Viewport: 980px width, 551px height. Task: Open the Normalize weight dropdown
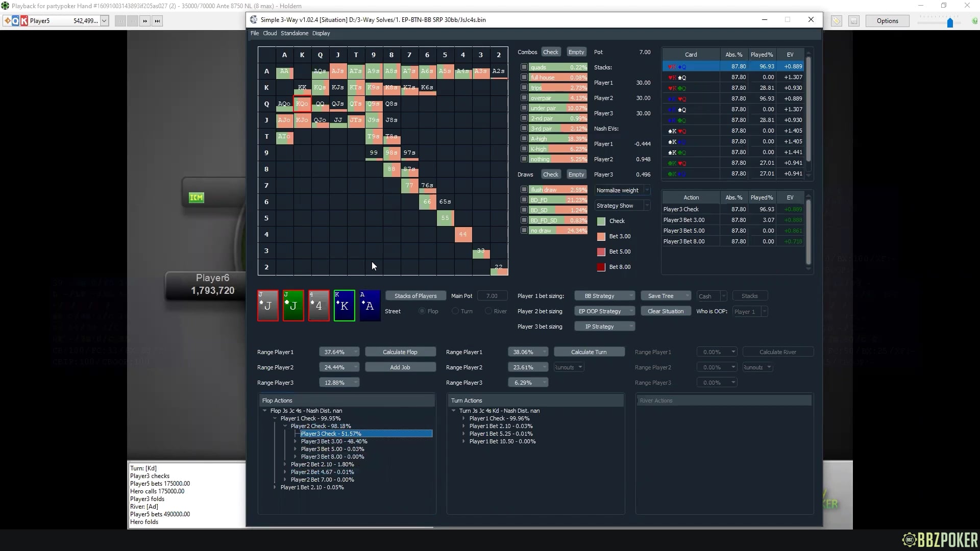click(x=622, y=190)
